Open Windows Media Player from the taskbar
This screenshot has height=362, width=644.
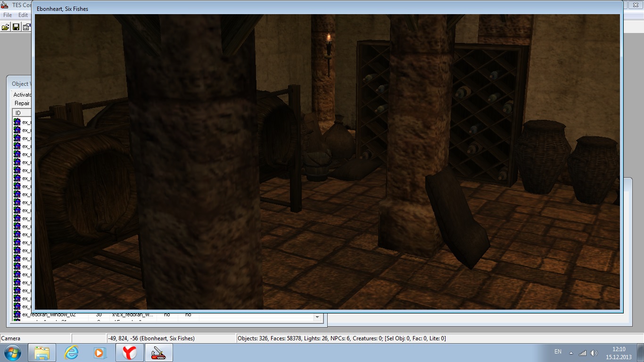[x=100, y=353]
